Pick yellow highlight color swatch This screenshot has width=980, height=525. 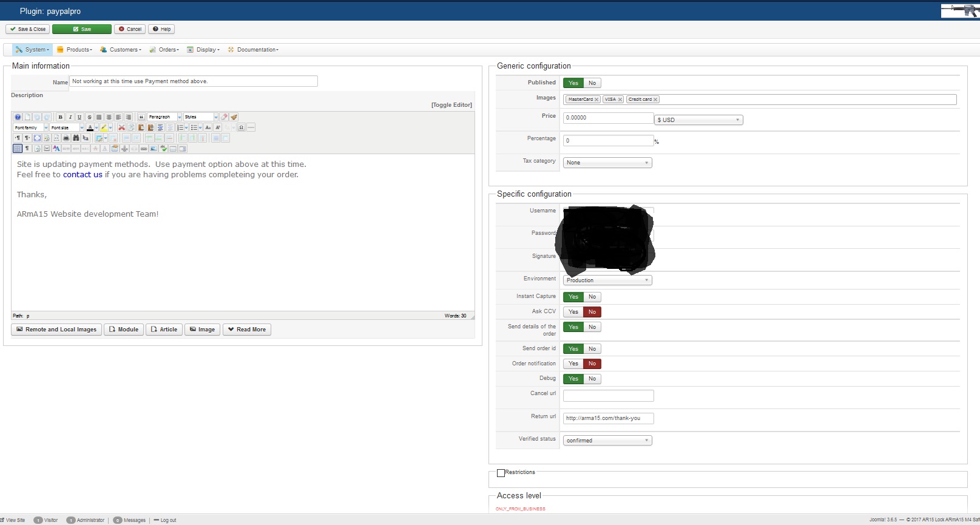[104, 127]
